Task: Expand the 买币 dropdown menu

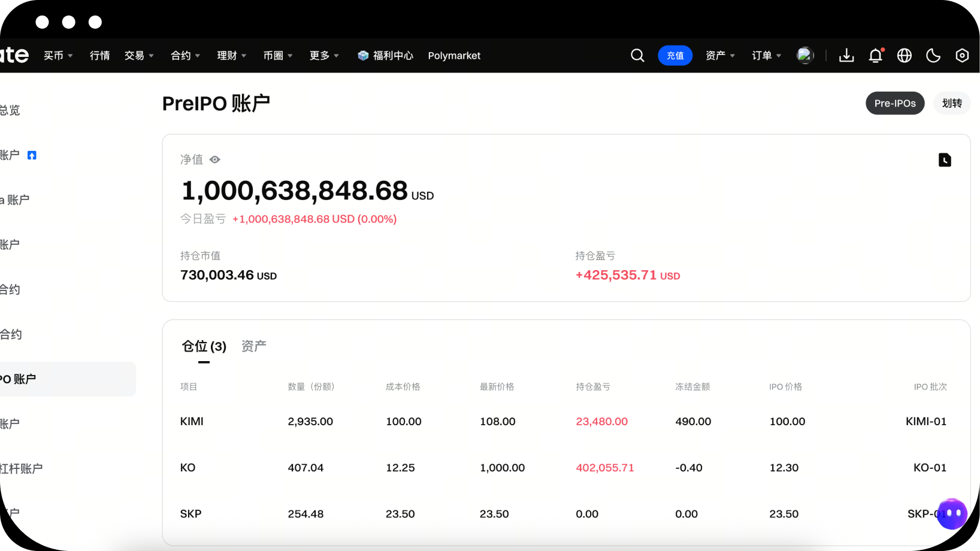Action: [x=58, y=56]
